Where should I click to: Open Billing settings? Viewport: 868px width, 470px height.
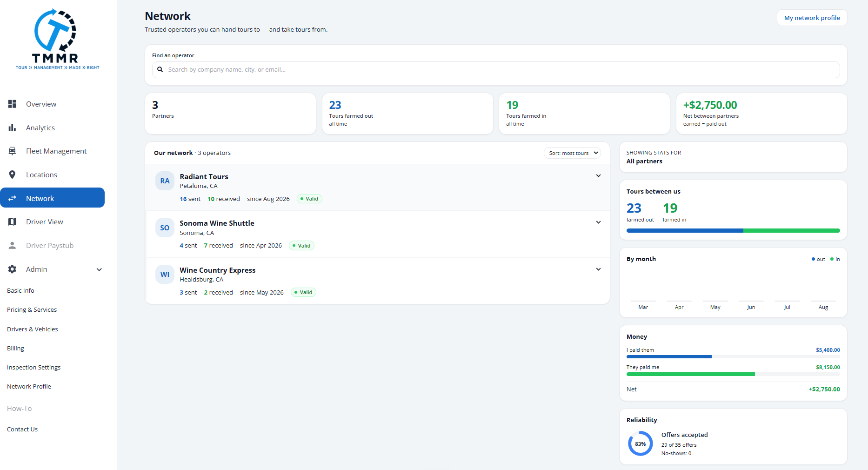click(15, 348)
